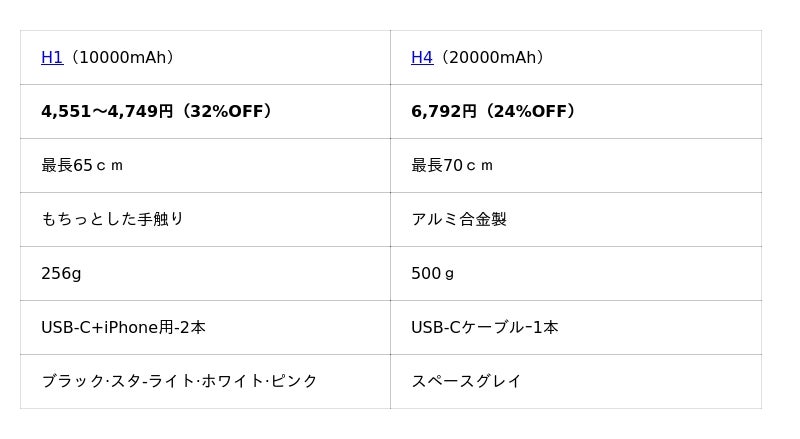Click the 20000mAh capacity text
Viewport: 800px width, 439px height.
click(x=493, y=58)
